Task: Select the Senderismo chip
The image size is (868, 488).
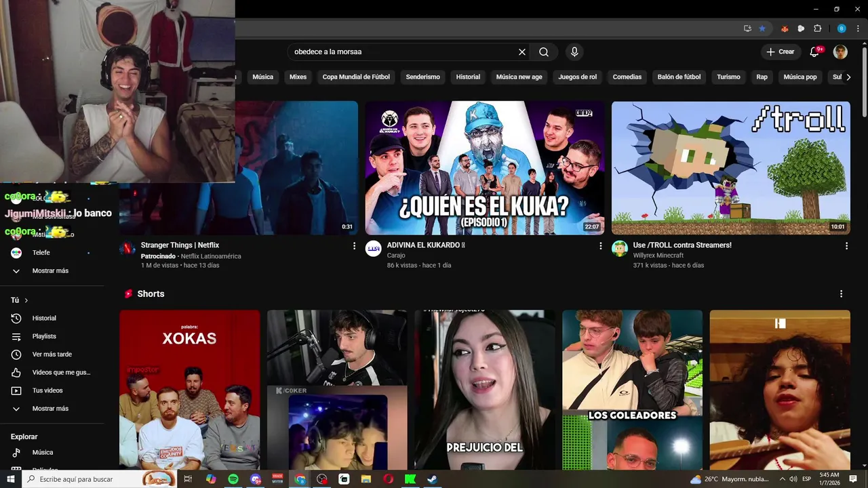Action: (423, 77)
